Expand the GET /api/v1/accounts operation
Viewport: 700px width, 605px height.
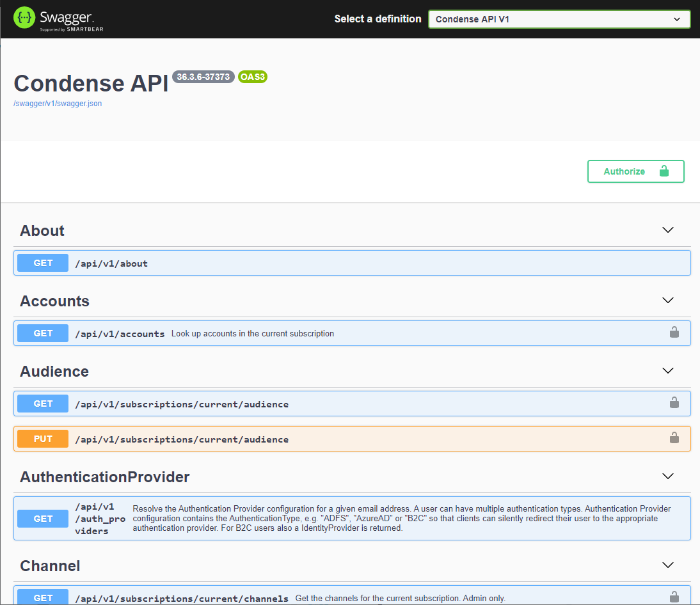point(352,333)
